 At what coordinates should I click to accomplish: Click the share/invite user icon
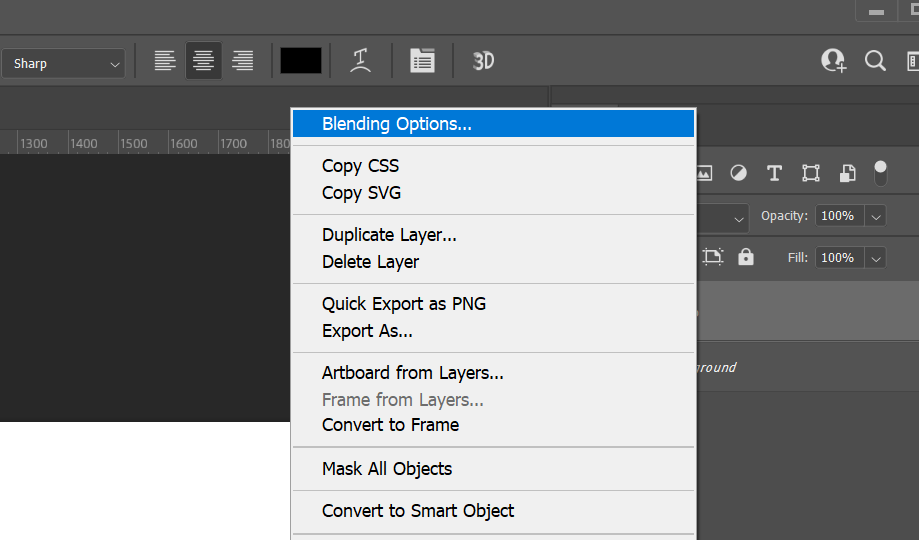833,61
